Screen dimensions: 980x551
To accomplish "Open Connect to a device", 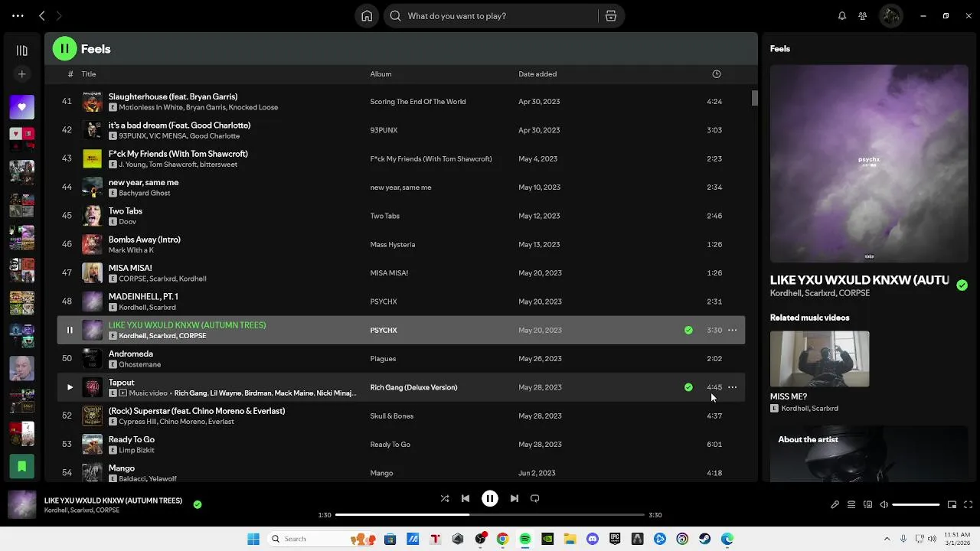I will click(x=867, y=505).
